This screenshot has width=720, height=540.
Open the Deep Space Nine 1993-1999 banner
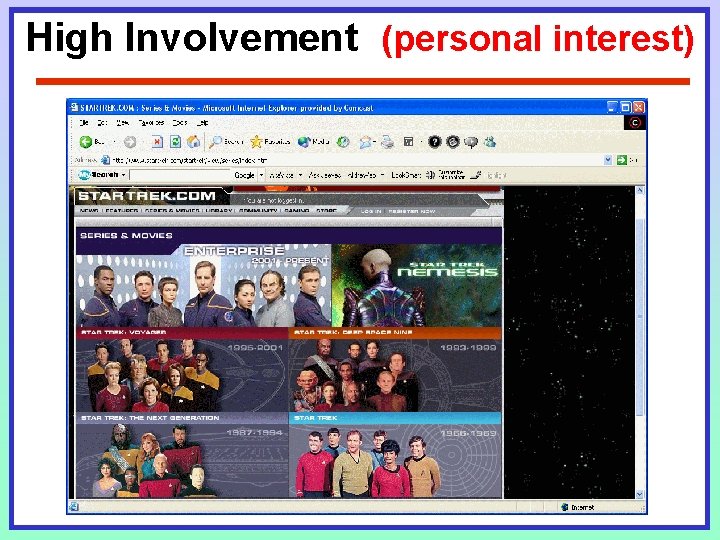coord(395,370)
